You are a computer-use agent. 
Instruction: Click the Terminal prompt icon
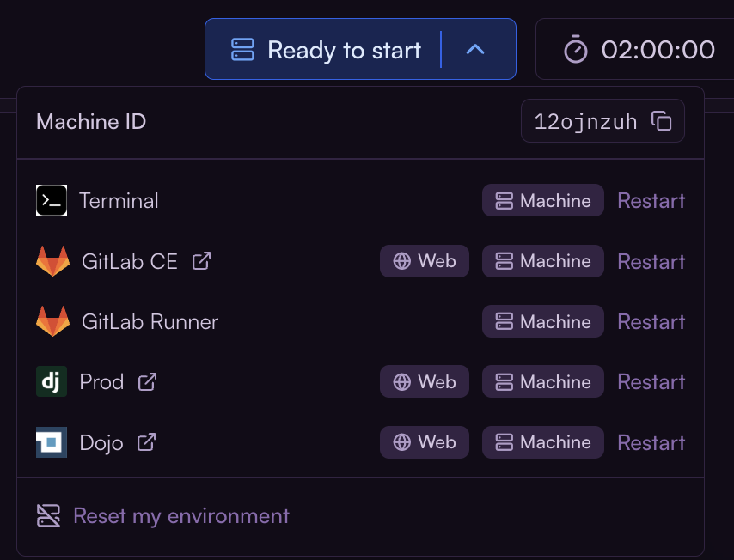tap(52, 201)
